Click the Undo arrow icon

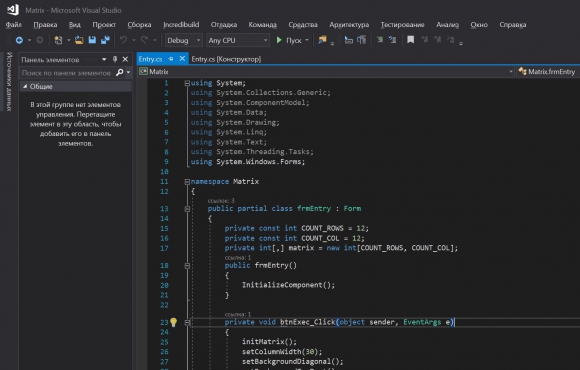pyautogui.click(x=124, y=40)
